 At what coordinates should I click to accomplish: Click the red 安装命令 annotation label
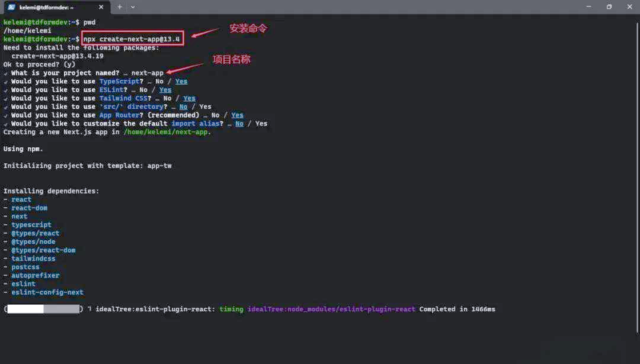click(x=248, y=28)
